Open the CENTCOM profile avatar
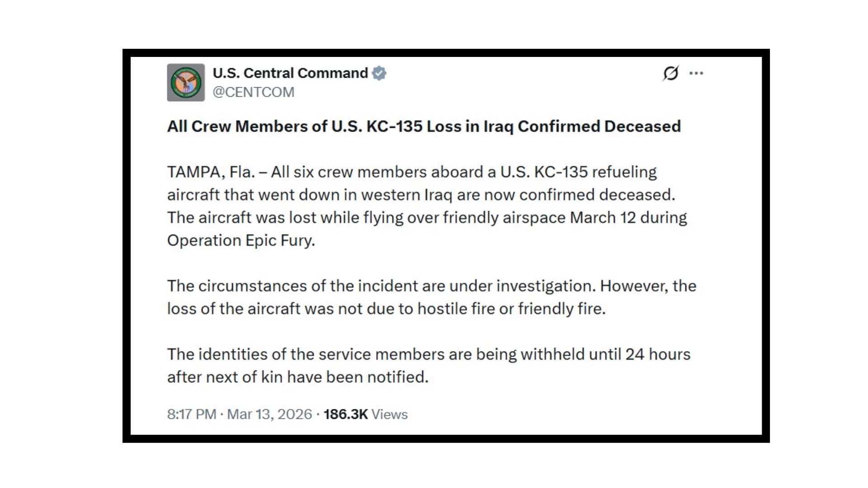 click(185, 82)
